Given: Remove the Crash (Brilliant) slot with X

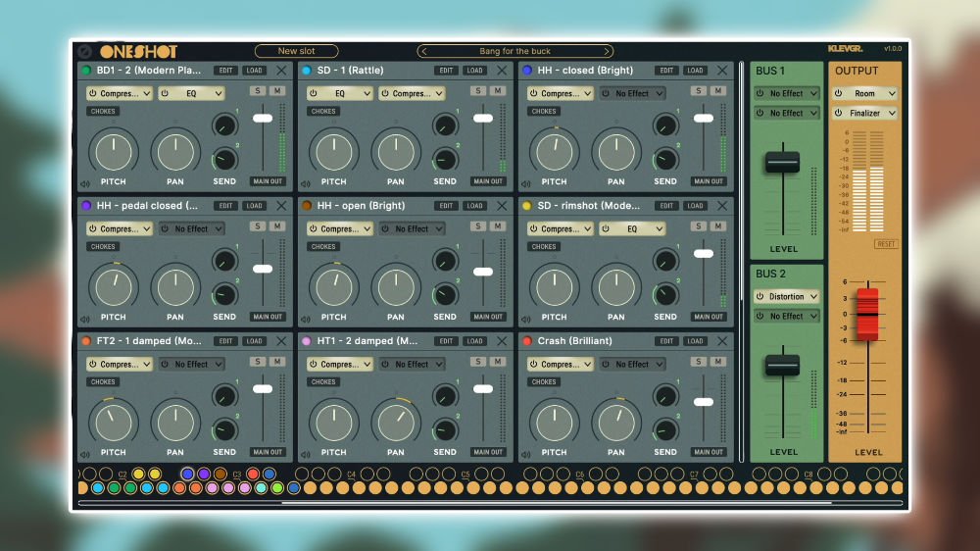Looking at the screenshot, I should 722,341.
